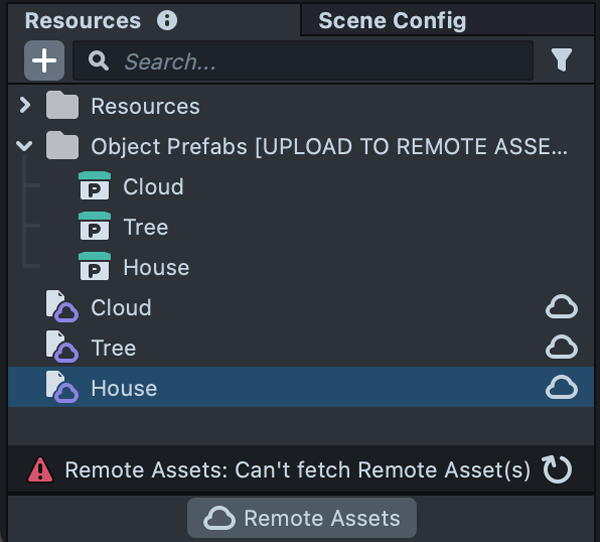
Task: Click the cloud status icon for Tree asset
Action: 561,348
